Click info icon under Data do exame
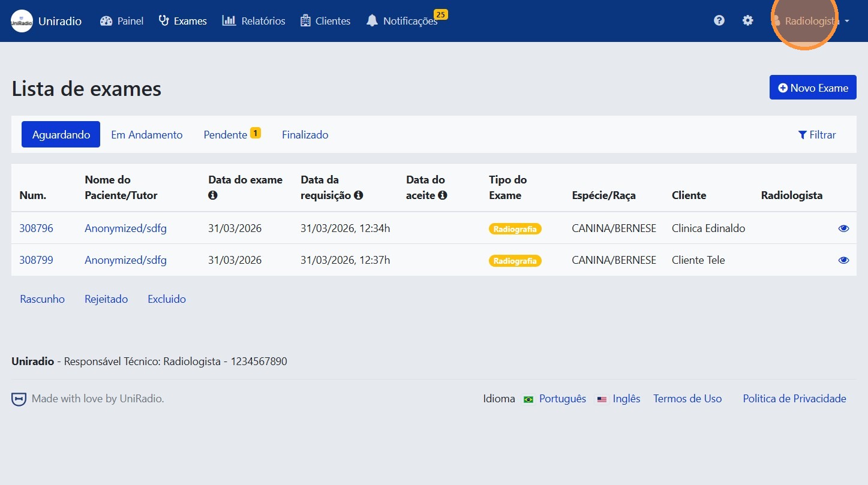868x485 pixels. [212, 195]
